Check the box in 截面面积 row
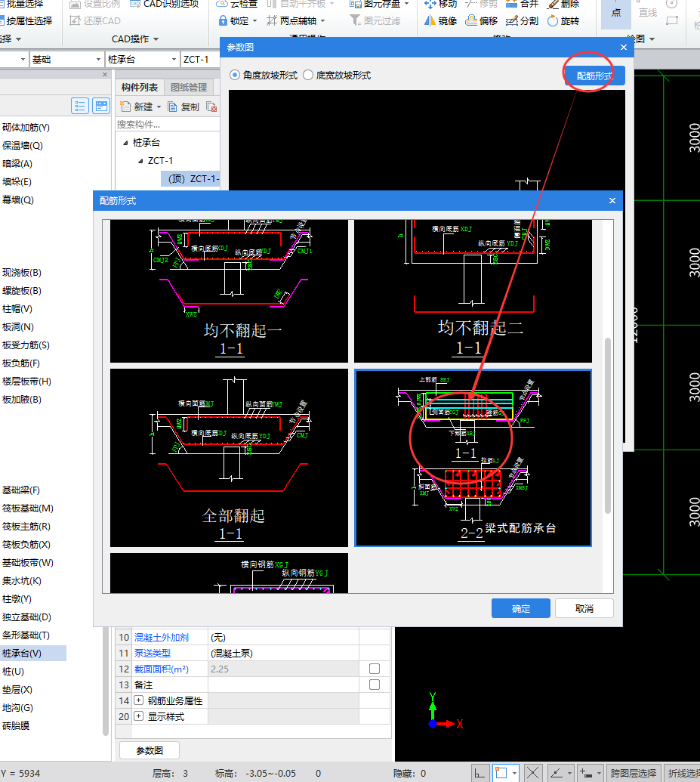Viewport: 700px width, 782px height. [375, 669]
